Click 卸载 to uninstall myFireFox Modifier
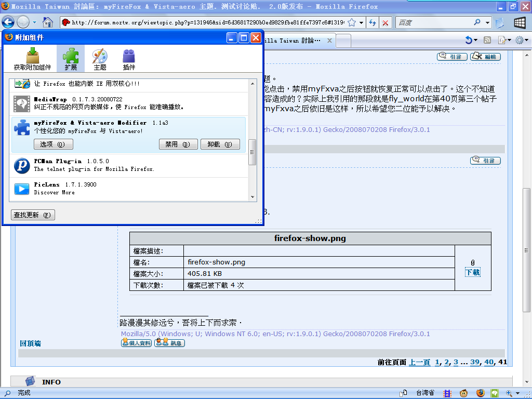Image resolution: width=532 pixels, height=399 pixels. click(220, 144)
